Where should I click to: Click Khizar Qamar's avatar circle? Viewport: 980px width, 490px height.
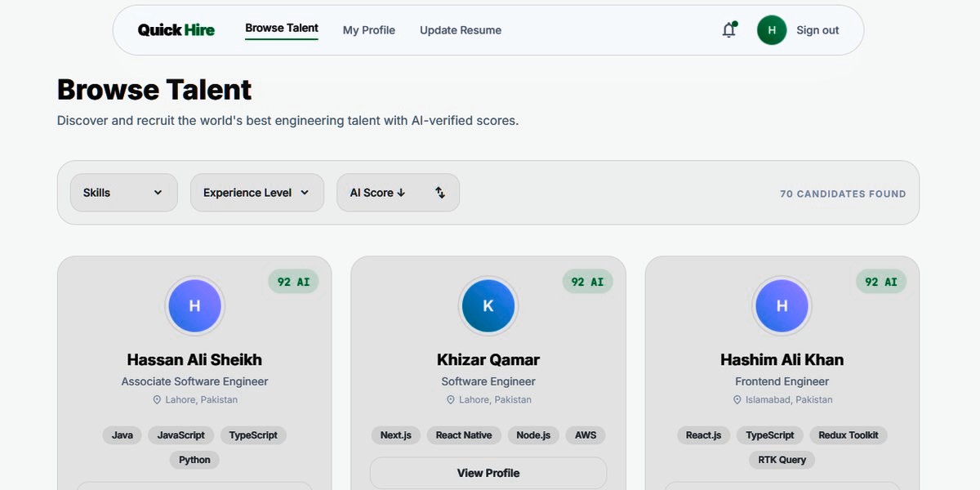click(488, 306)
